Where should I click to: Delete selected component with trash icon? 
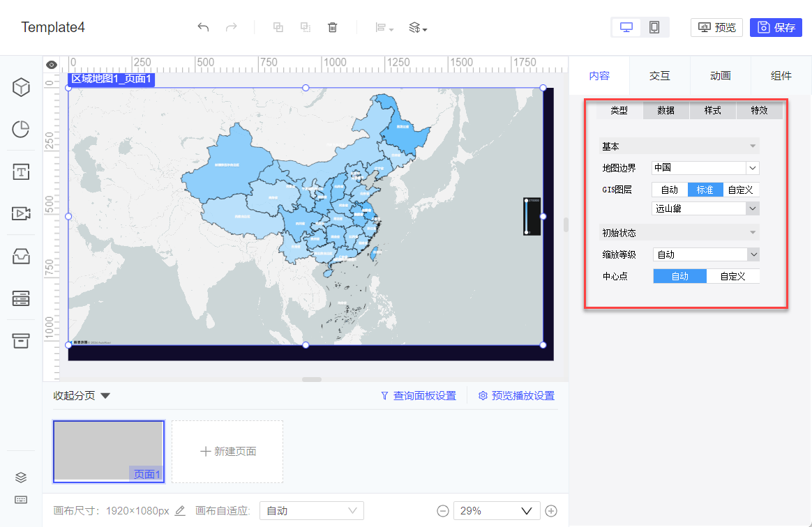333,27
